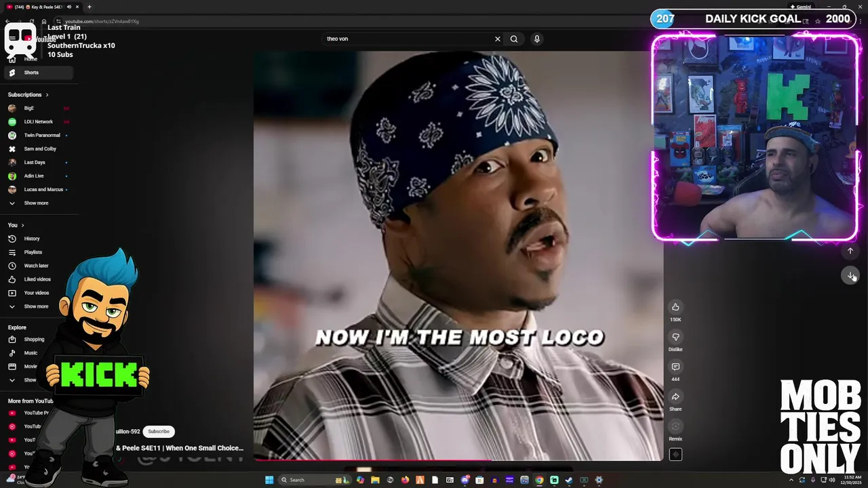Open Your videos in the sidebar
Screen dimensions: 868x488
pyautogui.click(x=39, y=293)
